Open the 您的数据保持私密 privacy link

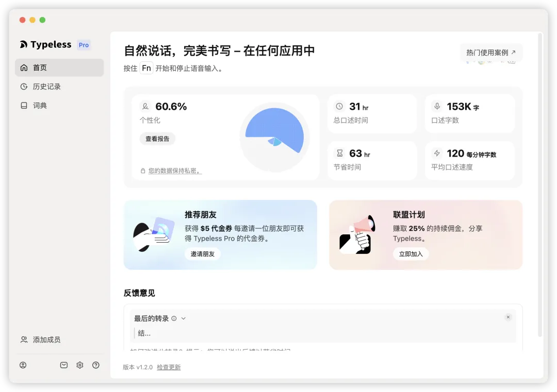(175, 171)
